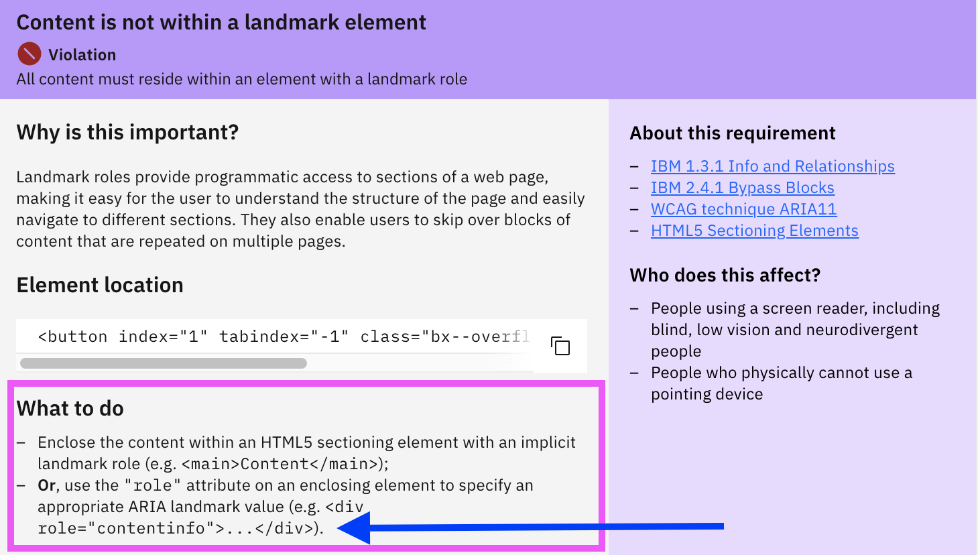Click the copy-to-clipboard icon beside the code

point(560,346)
